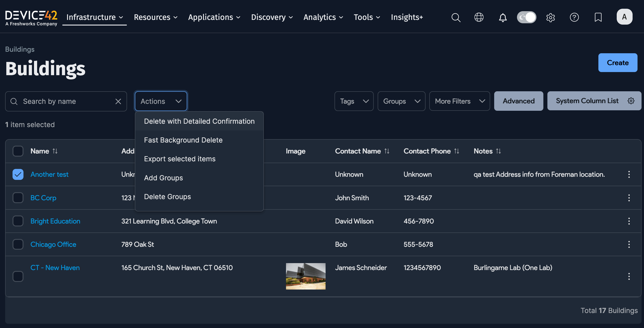Open the More Filters dropdown
The height and width of the screenshot is (328, 644).
[460, 101]
